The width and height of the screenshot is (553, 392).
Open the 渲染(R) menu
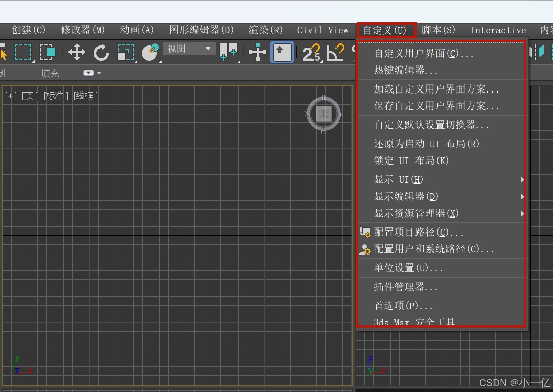point(265,30)
